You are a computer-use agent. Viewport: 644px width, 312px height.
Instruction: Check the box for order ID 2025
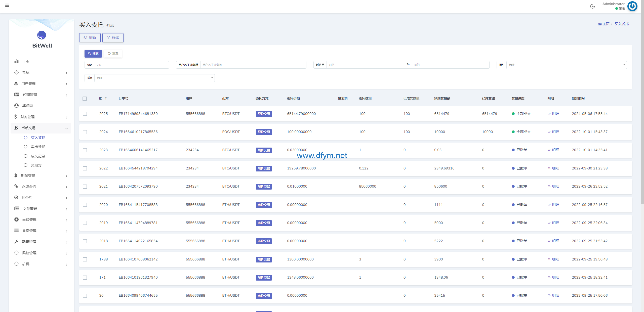[x=85, y=114]
